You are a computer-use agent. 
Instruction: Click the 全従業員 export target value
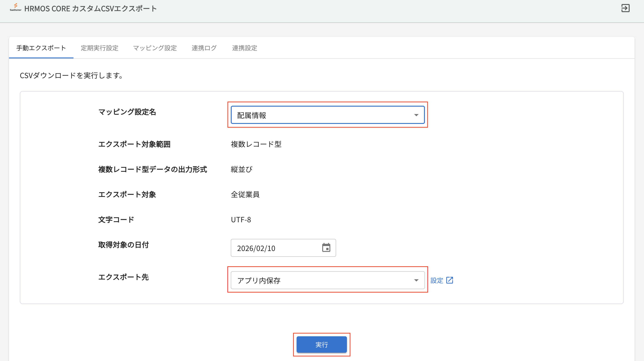click(245, 194)
